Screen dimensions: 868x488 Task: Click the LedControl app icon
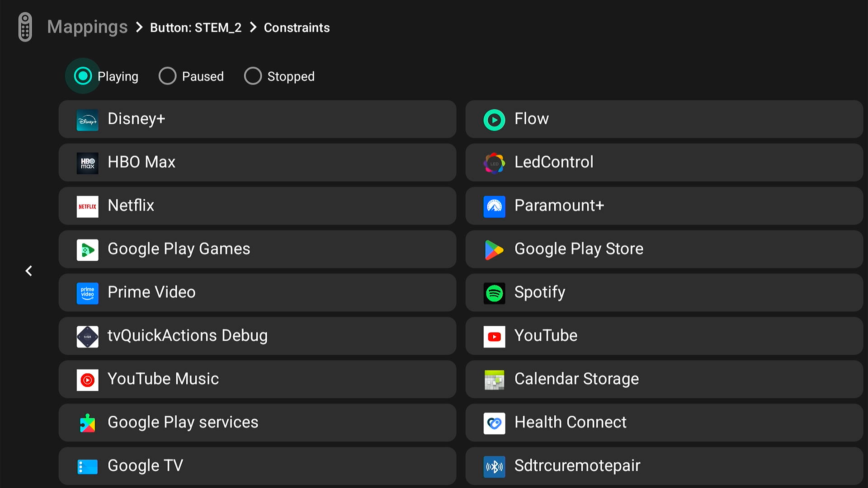point(494,163)
